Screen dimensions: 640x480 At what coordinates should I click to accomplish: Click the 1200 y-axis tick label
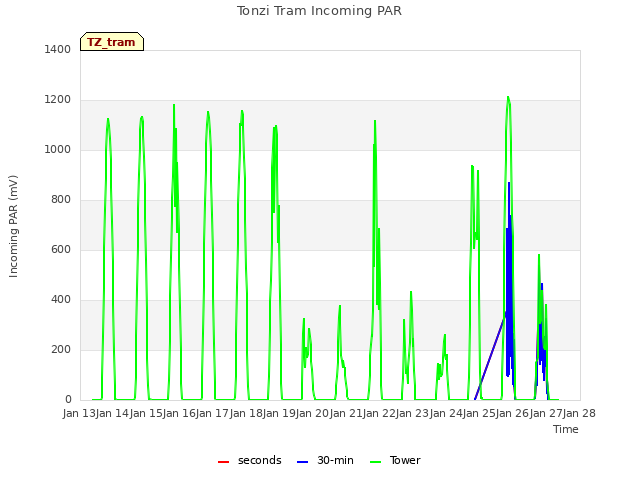(x=58, y=100)
